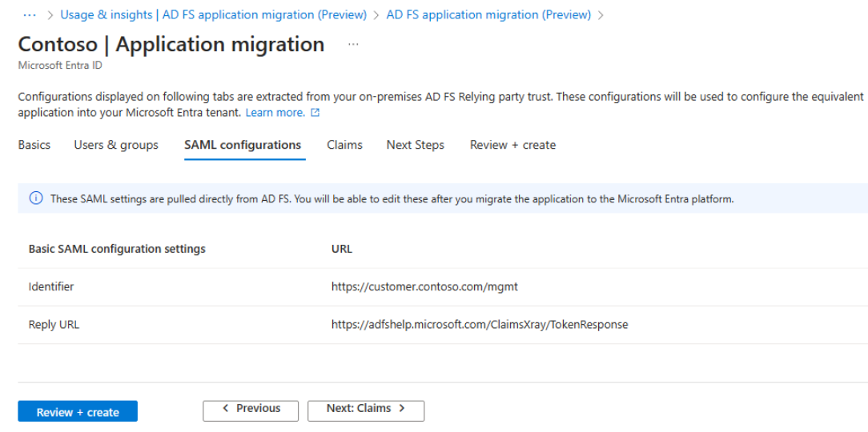Open the Learn more link
The width and height of the screenshot is (868, 432).
tap(275, 113)
